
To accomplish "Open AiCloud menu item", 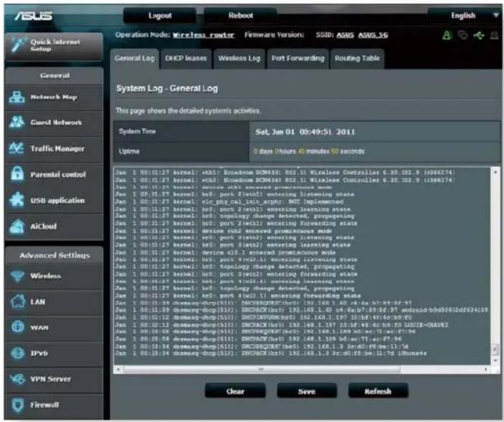I will (54, 226).
